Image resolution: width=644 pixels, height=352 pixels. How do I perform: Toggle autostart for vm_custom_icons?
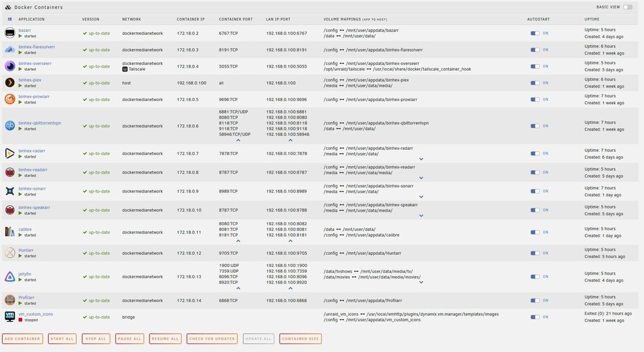tap(535, 317)
